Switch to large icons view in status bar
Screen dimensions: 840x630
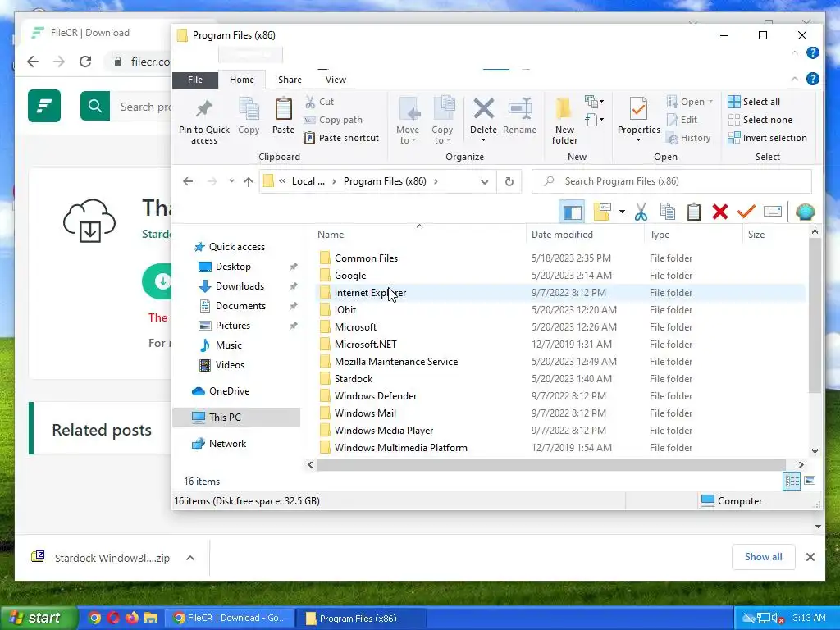tap(810, 481)
